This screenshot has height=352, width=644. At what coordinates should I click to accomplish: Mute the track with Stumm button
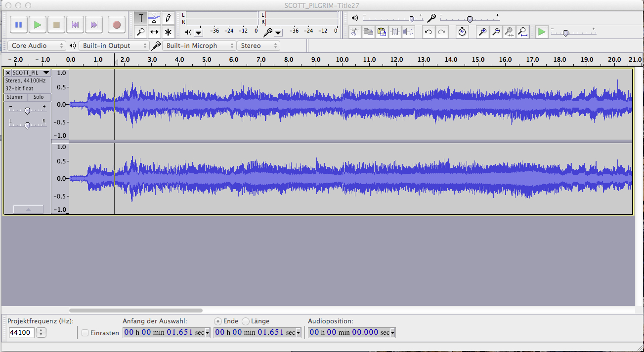pos(15,97)
